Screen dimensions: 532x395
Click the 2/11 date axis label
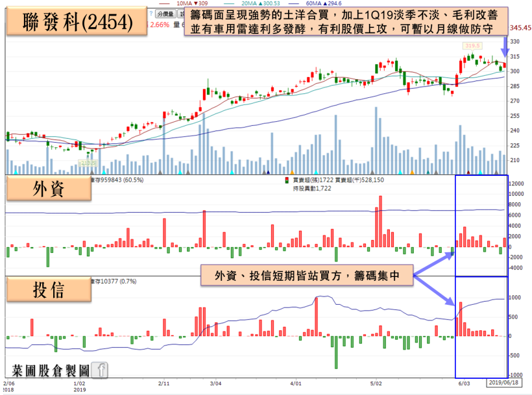coord(163,383)
